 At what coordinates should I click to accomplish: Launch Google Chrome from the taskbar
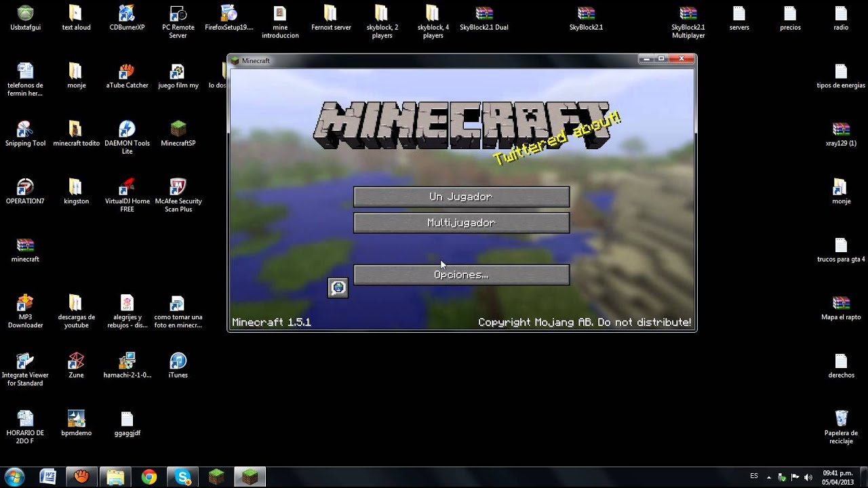point(149,477)
